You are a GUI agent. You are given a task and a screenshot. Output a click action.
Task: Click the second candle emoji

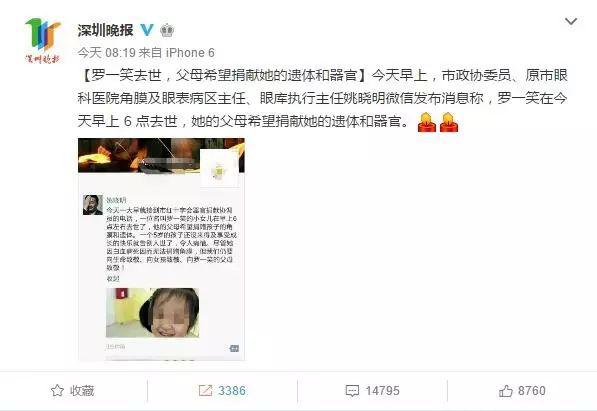click(x=449, y=122)
